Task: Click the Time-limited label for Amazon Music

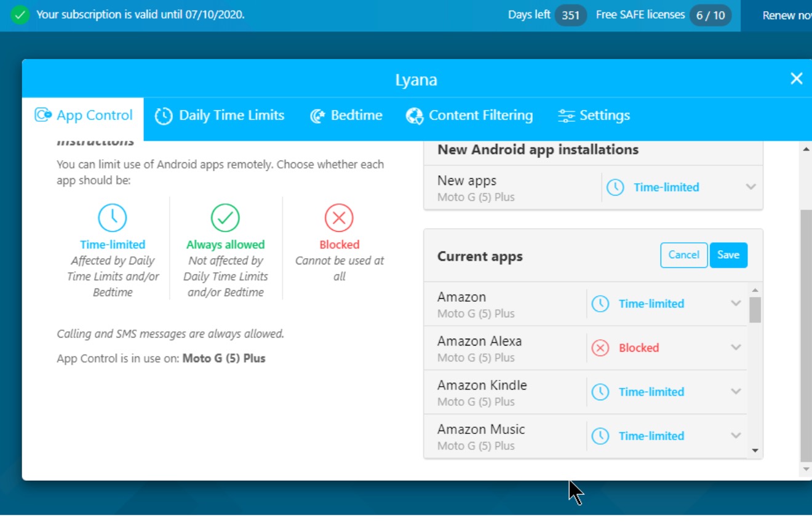Action: click(x=651, y=436)
